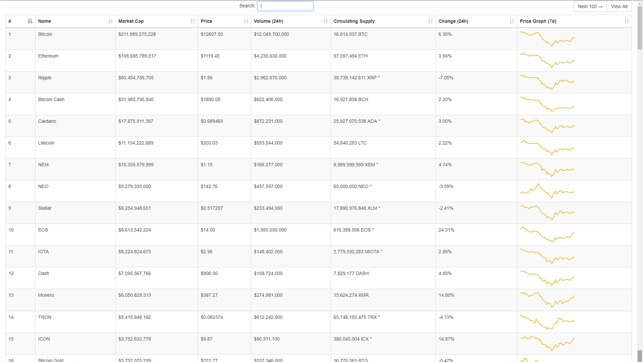Open the Stellar 7d price graph
643x362 pixels.
(547, 212)
